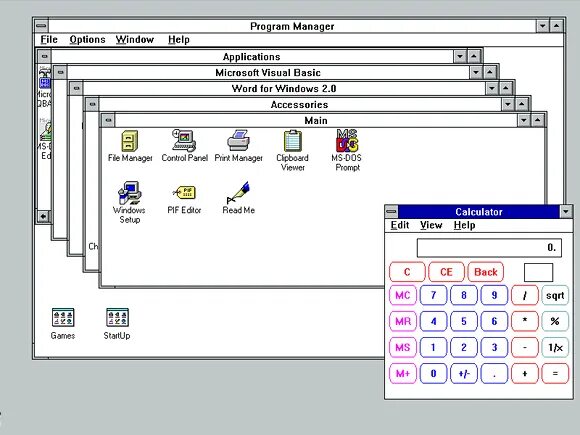Open the Accessories window control menu box
The width and height of the screenshot is (580, 435).
coord(92,104)
